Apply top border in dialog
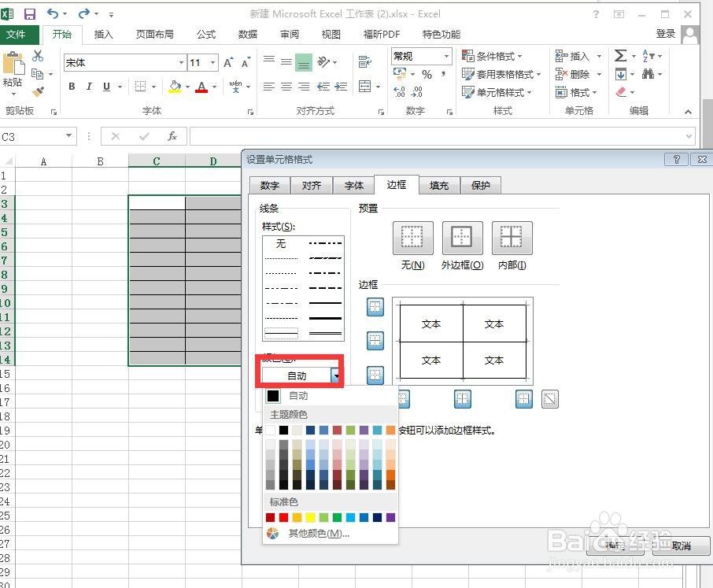Image resolution: width=713 pixels, height=588 pixels. pos(375,307)
